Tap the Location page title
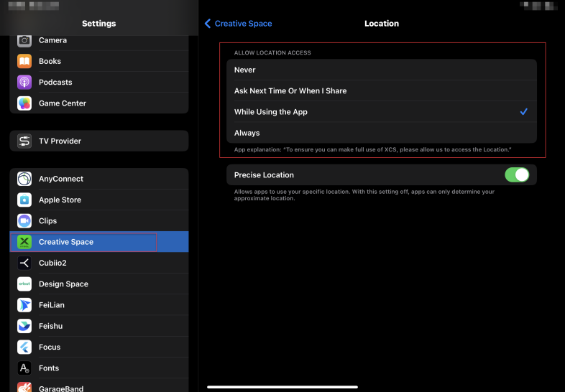The image size is (565, 392). [x=382, y=24]
